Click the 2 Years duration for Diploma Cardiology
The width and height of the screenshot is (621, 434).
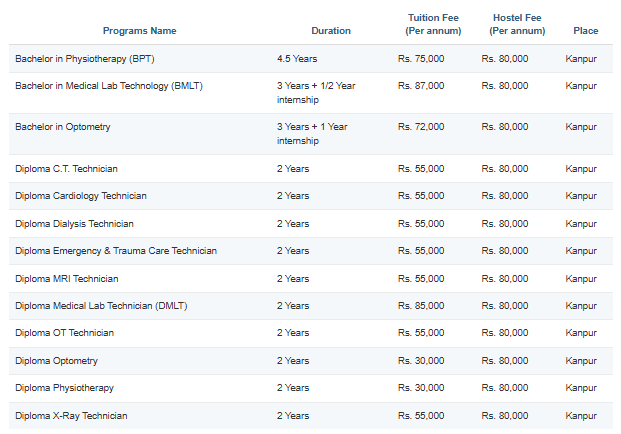(x=293, y=196)
